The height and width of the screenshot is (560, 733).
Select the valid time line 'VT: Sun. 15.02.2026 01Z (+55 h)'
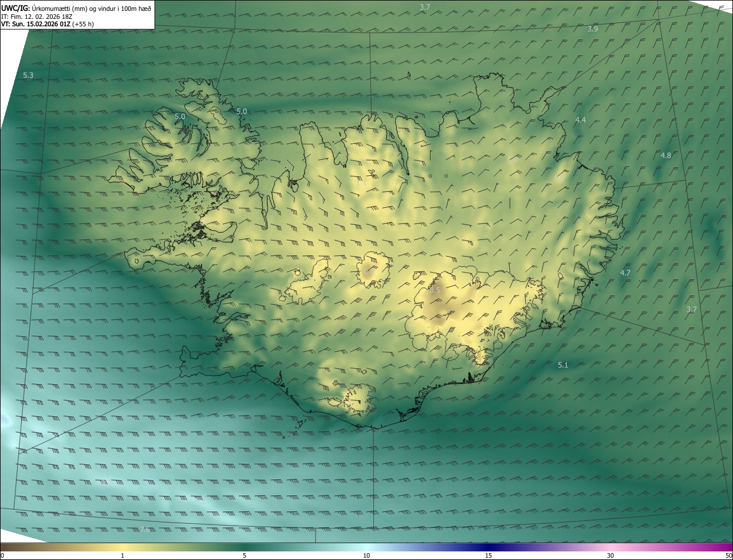pos(48,25)
